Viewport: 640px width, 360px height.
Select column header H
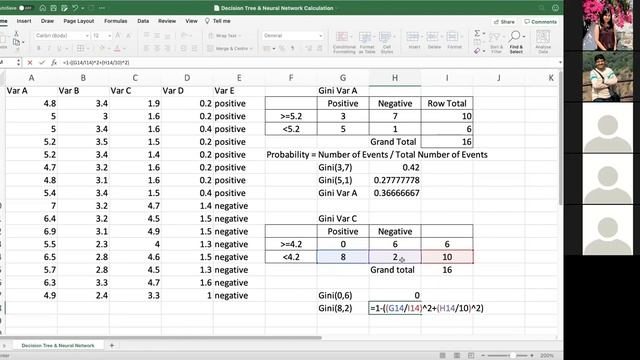click(395, 78)
